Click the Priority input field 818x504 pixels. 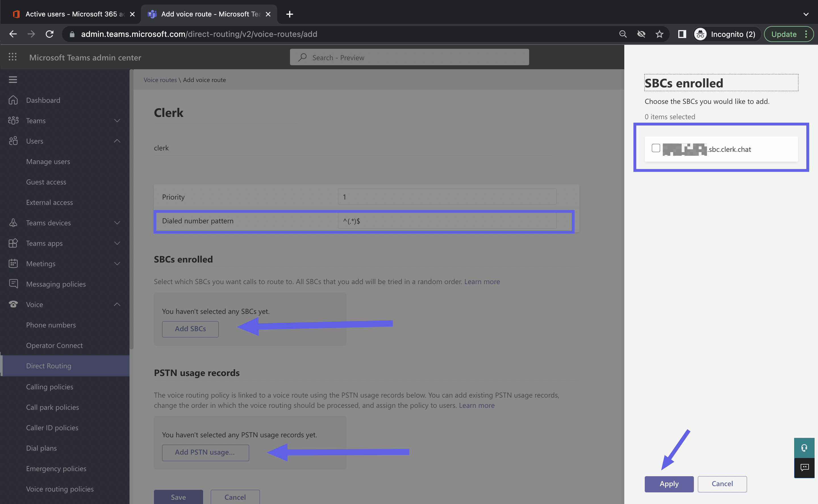tap(447, 197)
